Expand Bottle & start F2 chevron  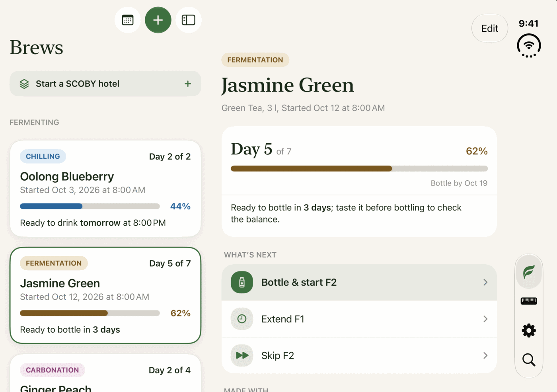tap(485, 282)
